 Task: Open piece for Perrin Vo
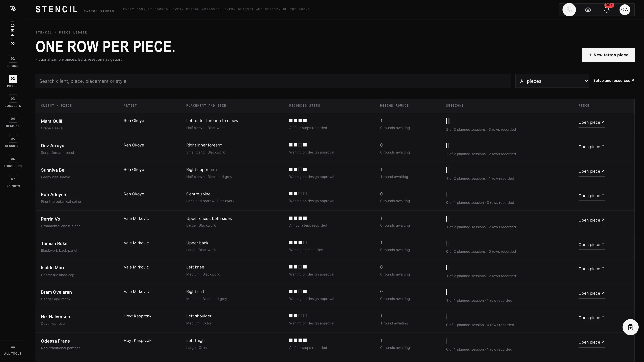[592, 220]
